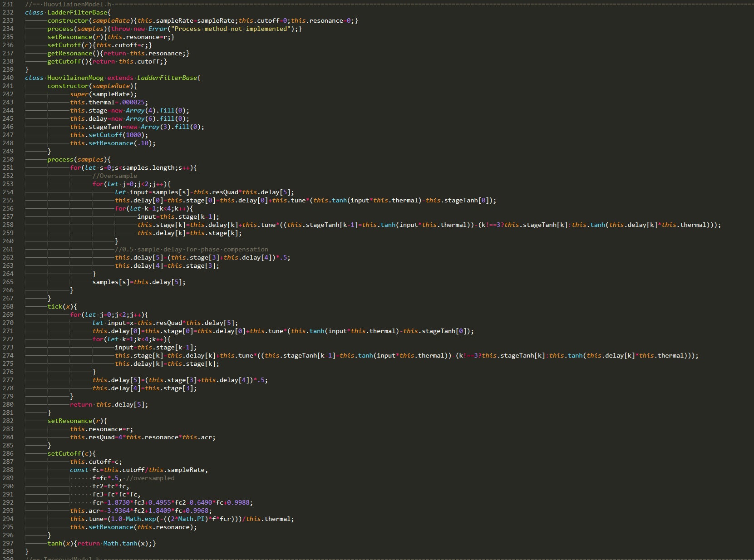
Task: Click the 1.8730 coefficient in fcr formula
Action: pyautogui.click(x=118, y=503)
